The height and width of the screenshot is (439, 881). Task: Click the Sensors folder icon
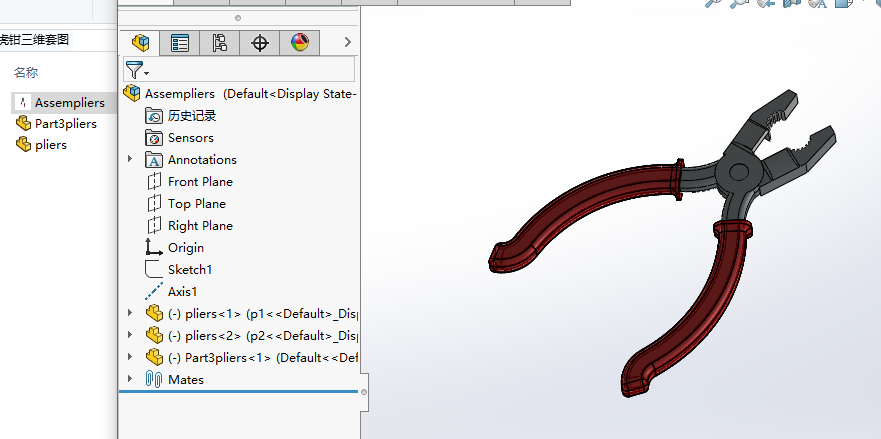point(153,138)
